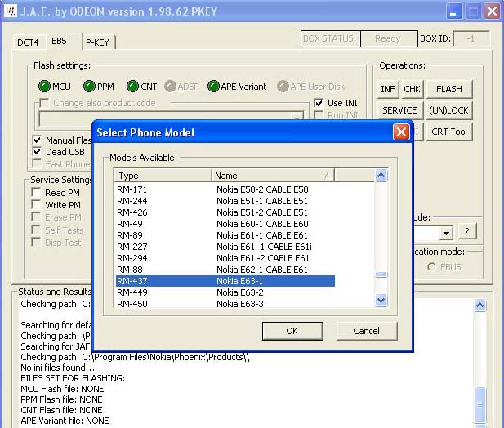504x428 pixels.
Task: Click the INF operation button
Action: (388, 89)
